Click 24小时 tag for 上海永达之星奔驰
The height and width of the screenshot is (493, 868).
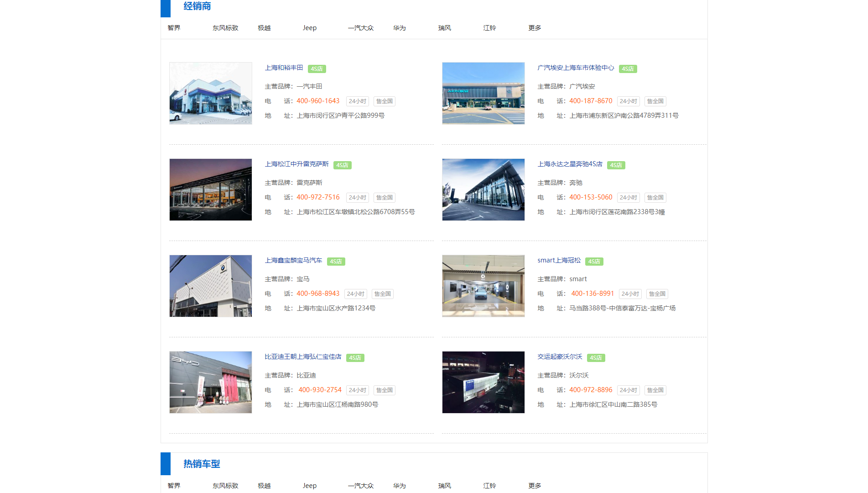[x=628, y=198]
